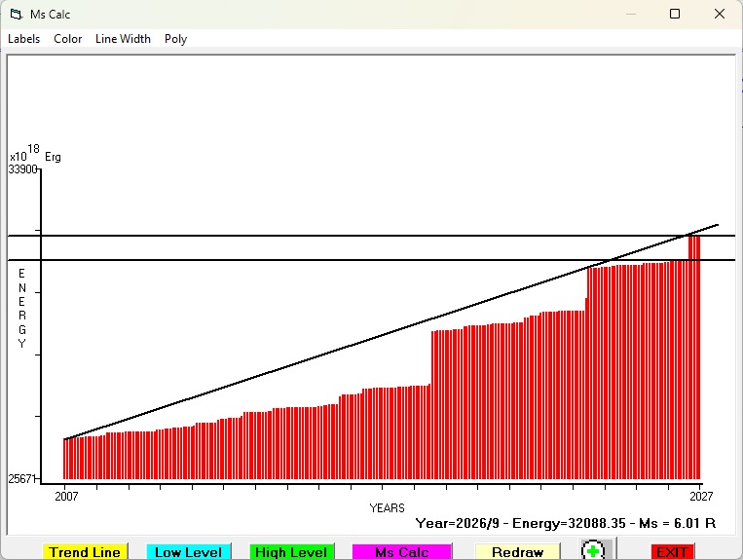Close the Ms Calc window
This screenshot has width=743, height=560.
click(x=720, y=14)
